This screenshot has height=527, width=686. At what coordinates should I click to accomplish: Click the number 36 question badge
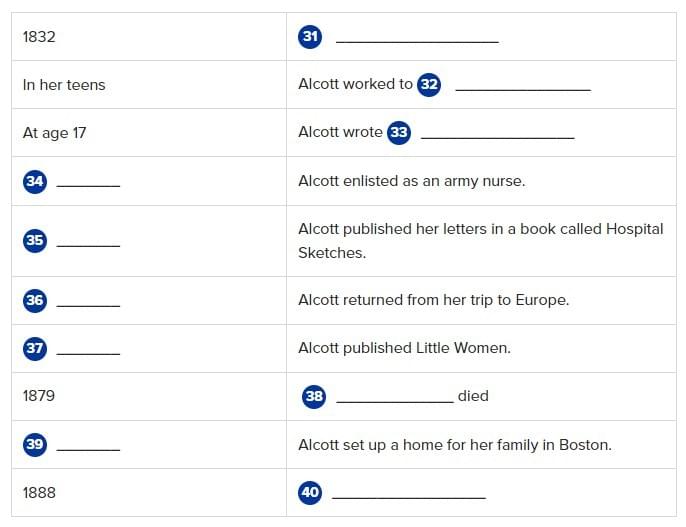point(35,300)
